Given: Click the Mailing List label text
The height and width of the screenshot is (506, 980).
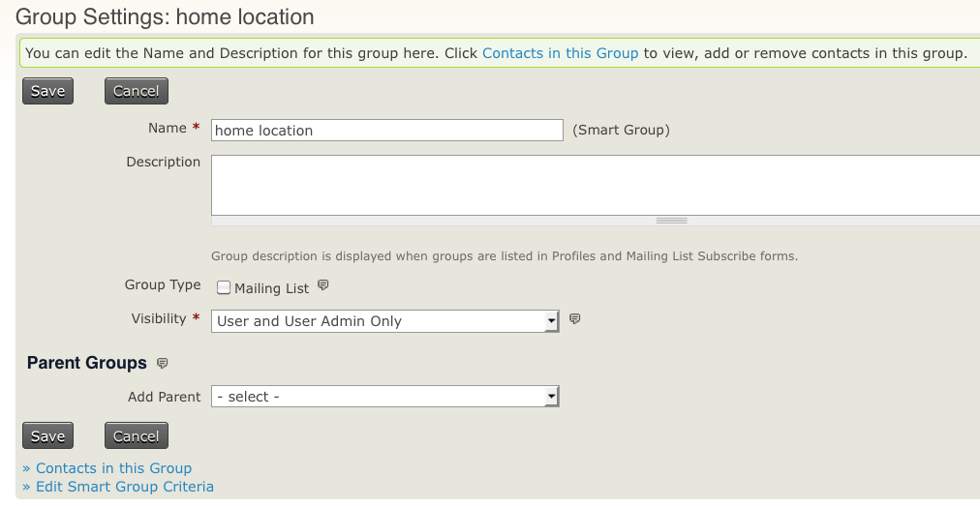Looking at the screenshot, I should pyautogui.click(x=271, y=288).
